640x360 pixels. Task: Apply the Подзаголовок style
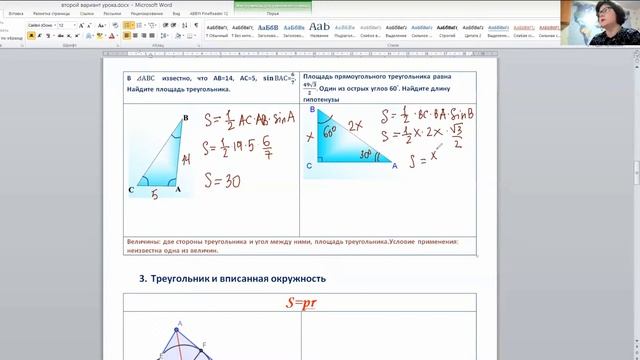coord(345,31)
